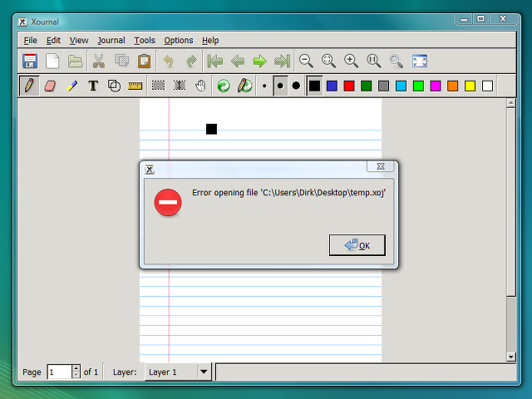Pick the white color swatch
Viewport: 532px width, 399px height.
coord(488,86)
